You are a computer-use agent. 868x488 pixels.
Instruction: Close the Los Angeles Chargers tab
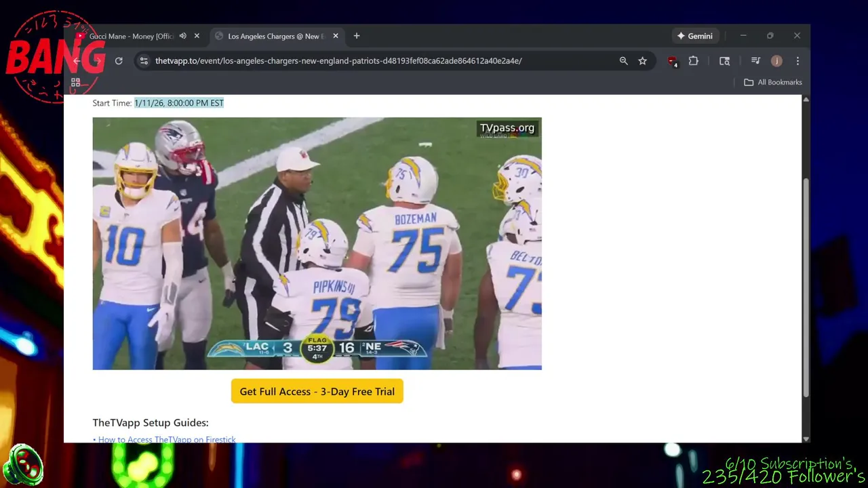point(335,36)
